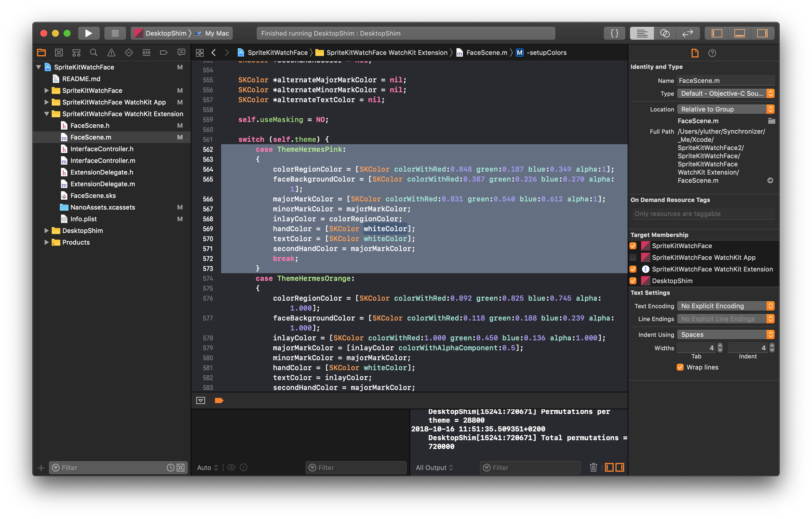
Task: Show the Breakpoint navigator
Action: (x=164, y=53)
